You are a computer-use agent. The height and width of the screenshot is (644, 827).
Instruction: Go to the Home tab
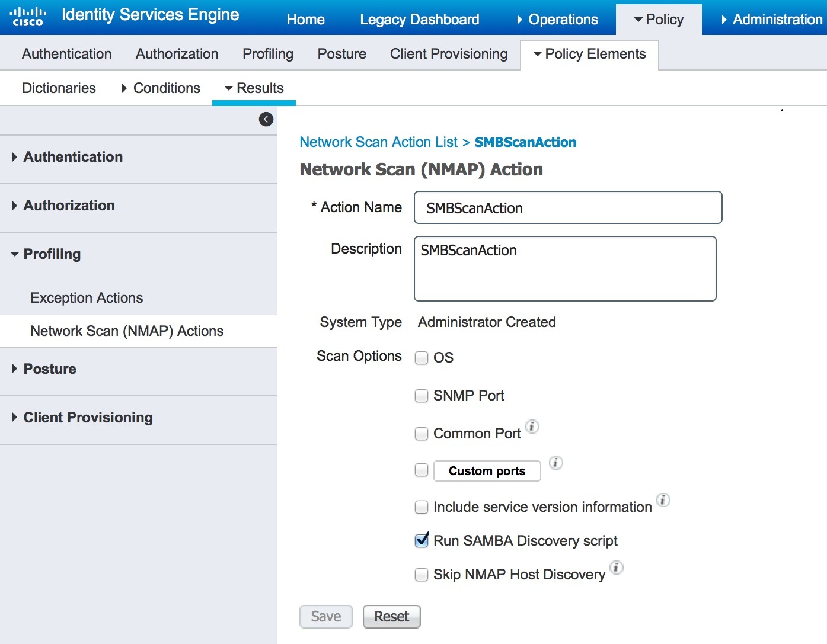coord(305,20)
